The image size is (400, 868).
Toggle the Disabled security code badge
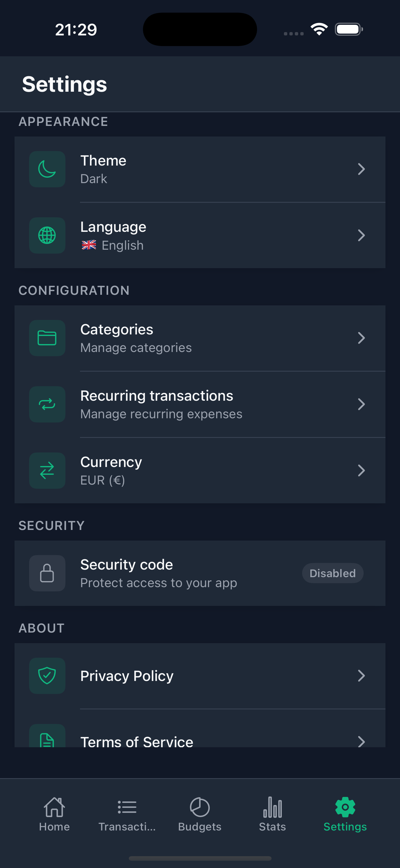click(332, 573)
